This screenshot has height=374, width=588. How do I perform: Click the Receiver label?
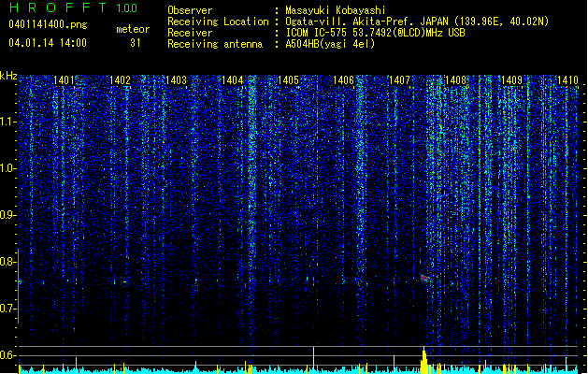tap(190, 33)
